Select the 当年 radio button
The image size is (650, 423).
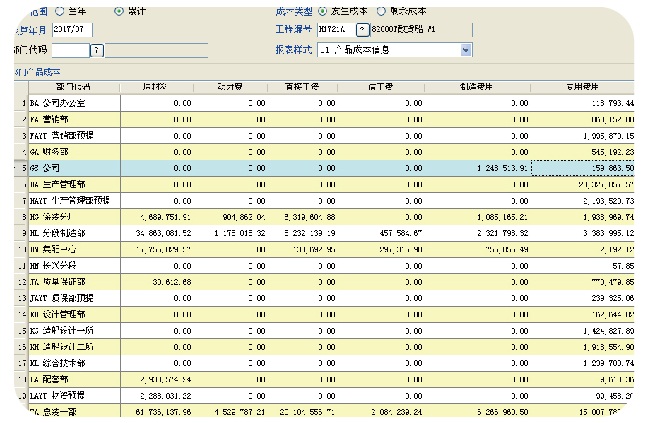click(x=60, y=11)
